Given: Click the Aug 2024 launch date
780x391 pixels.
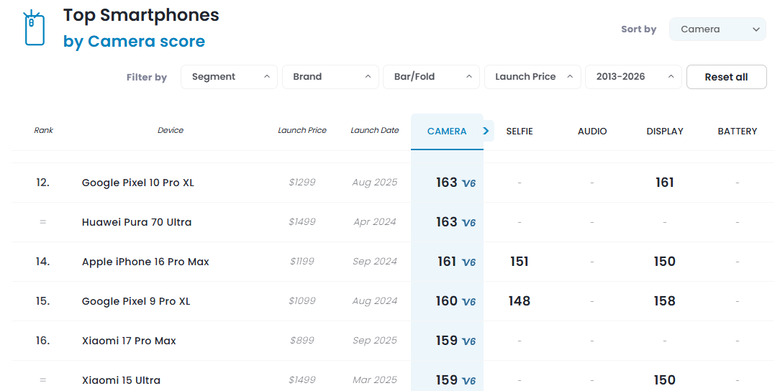Looking at the screenshot, I should [375, 301].
